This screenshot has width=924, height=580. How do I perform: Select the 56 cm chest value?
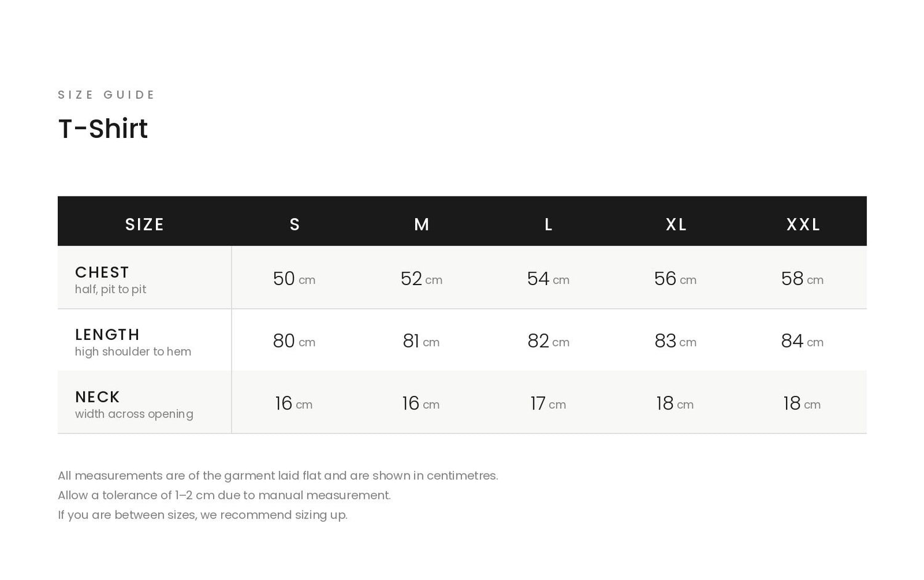coord(676,279)
